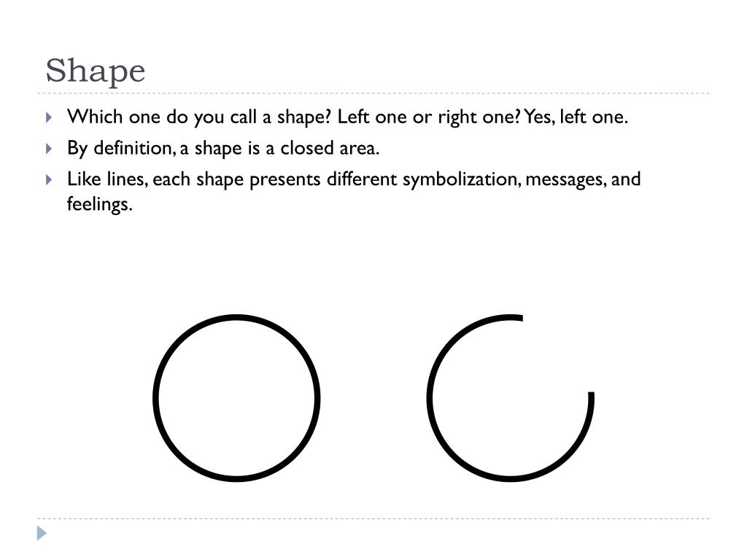Screen dimensions: 747x560
Task: Click the text "Which one do you call a shape?"
Action: pyautogui.click(x=200, y=117)
